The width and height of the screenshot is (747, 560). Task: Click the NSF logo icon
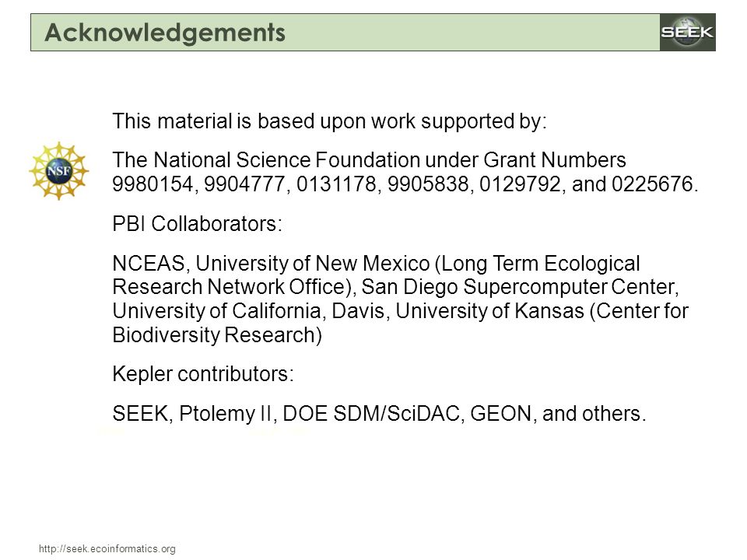[58, 170]
